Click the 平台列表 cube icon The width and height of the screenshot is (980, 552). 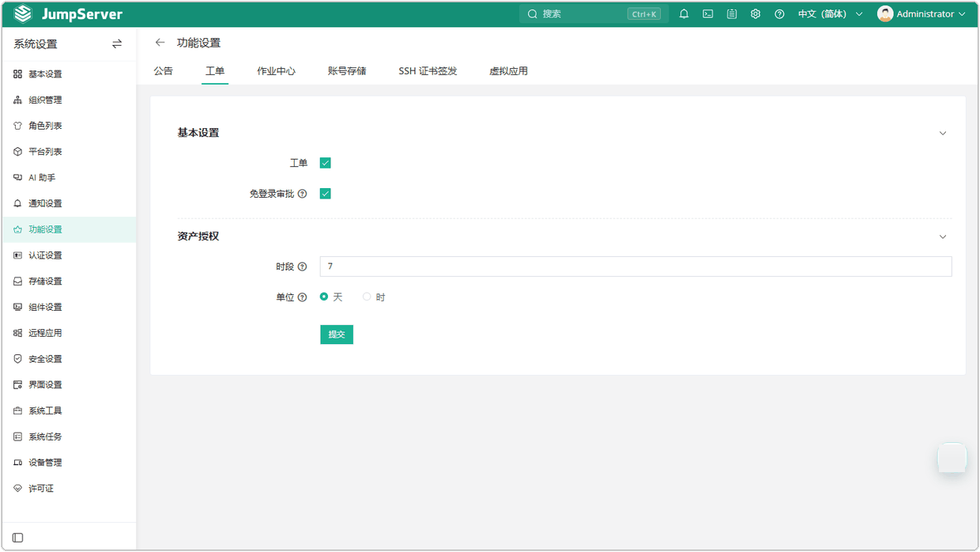tap(18, 152)
